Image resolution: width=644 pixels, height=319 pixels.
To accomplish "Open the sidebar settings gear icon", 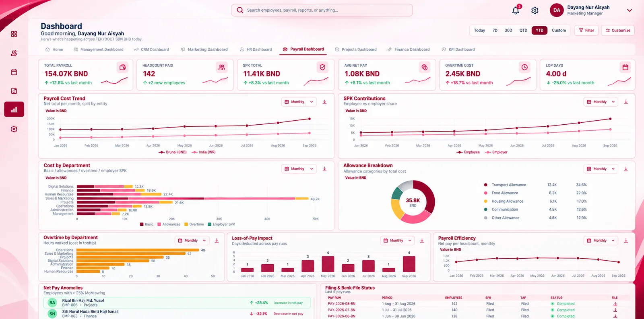I will coord(14,129).
